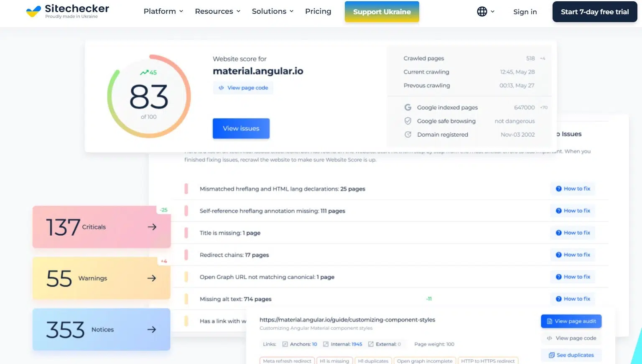Viewport: 642px width, 364px height.
Task: Click the H1 is missing tag
Action: tap(334, 361)
